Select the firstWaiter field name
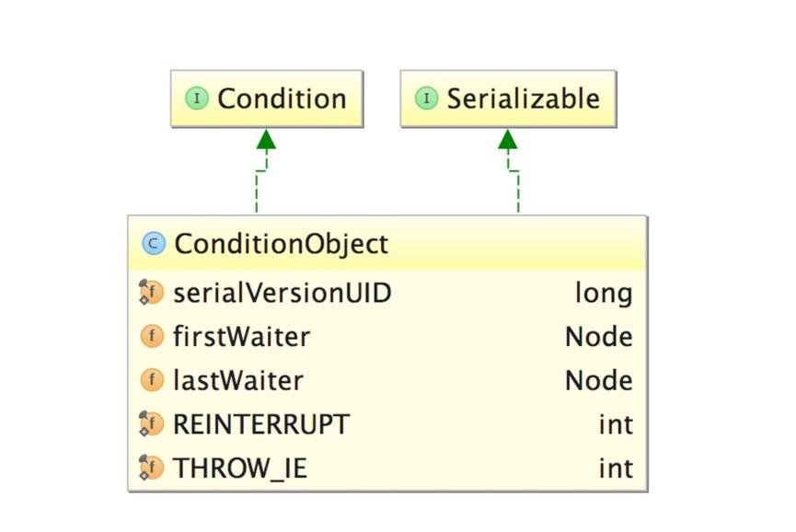Image resolution: width=796 pixels, height=532 pixels. click(241, 337)
